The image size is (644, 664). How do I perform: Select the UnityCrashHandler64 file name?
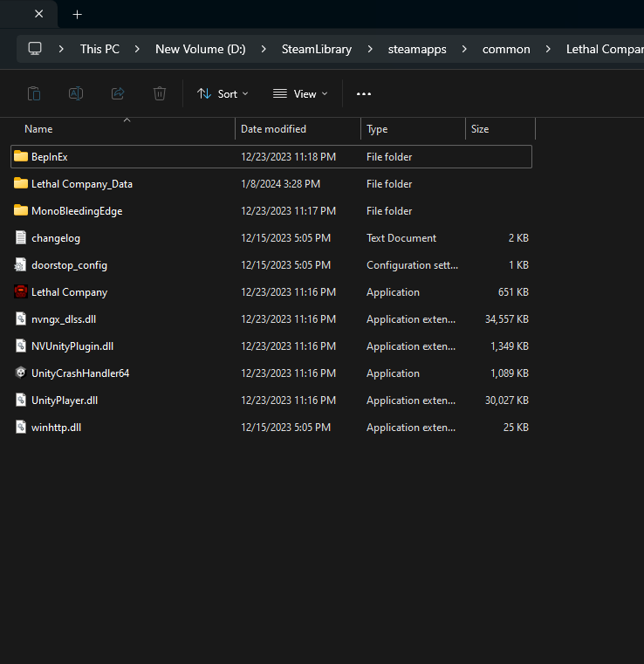click(x=80, y=373)
